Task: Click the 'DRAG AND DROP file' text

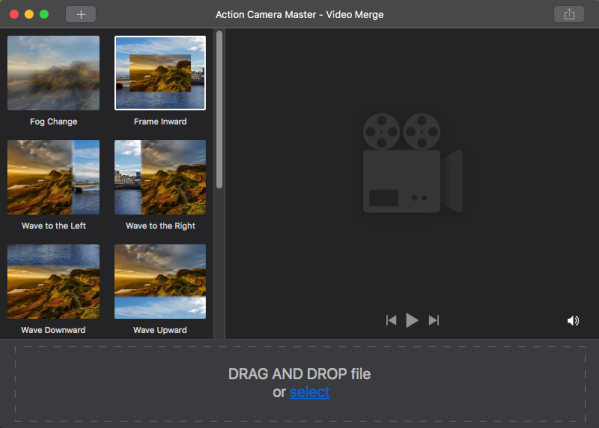Action: (x=300, y=374)
